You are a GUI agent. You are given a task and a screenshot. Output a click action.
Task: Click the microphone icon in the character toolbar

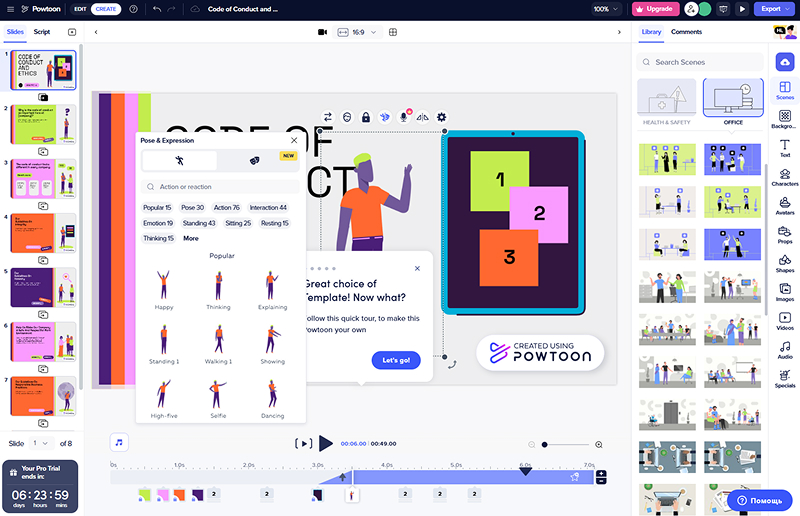(404, 117)
